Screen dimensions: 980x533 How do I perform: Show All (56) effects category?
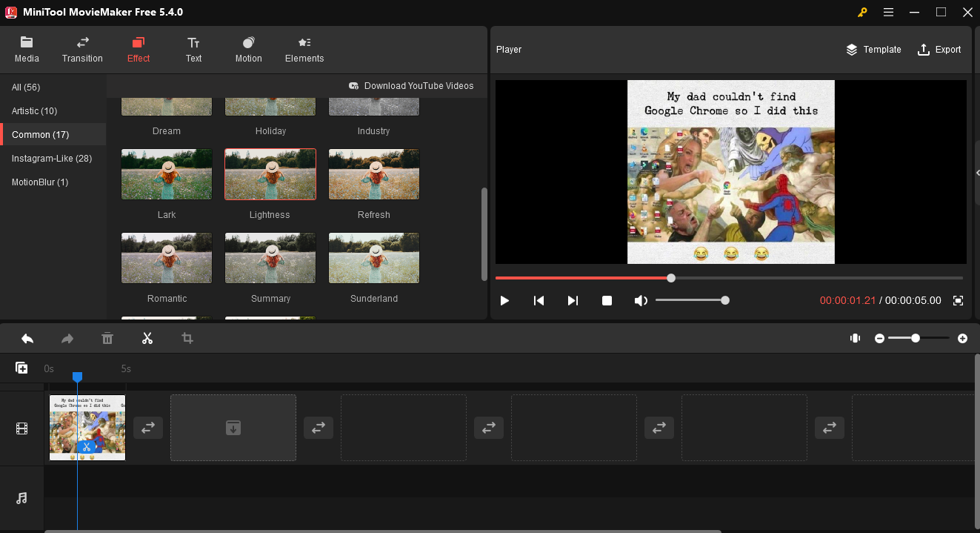[x=26, y=87]
